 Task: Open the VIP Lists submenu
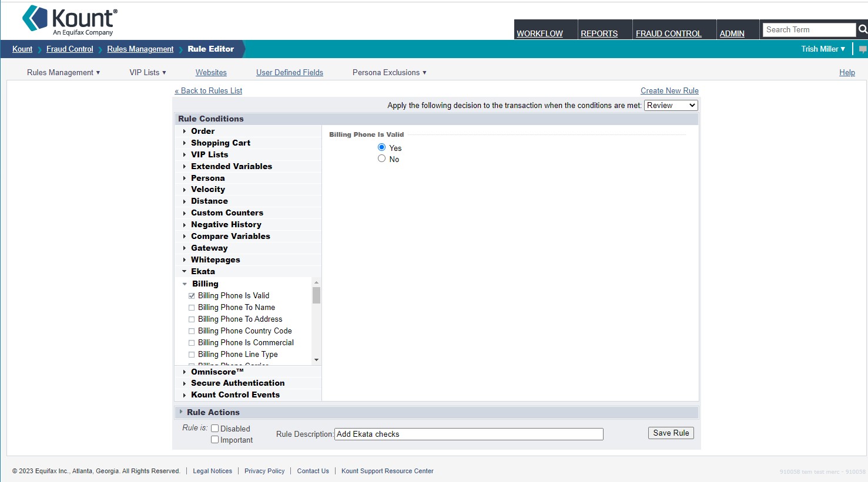click(148, 72)
